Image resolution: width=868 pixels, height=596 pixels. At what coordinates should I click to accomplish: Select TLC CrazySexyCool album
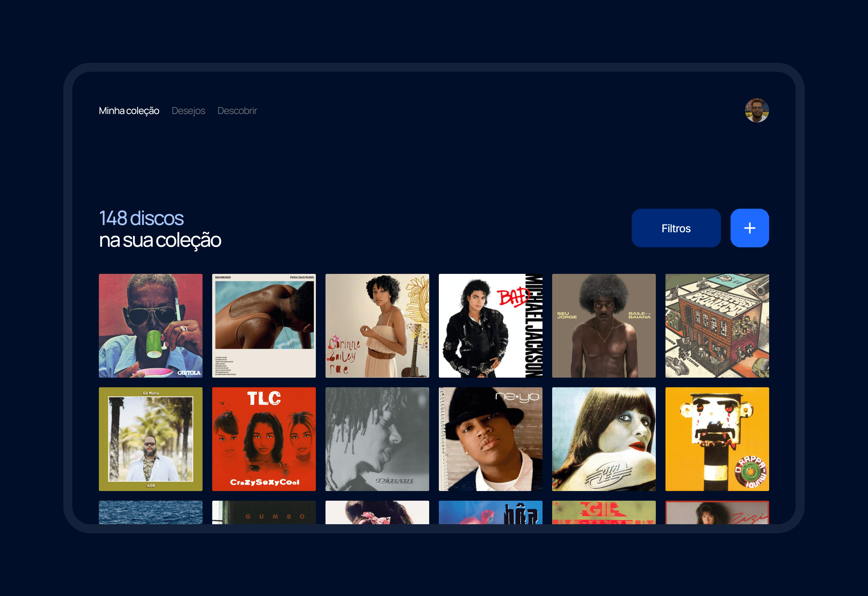[264, 439]
